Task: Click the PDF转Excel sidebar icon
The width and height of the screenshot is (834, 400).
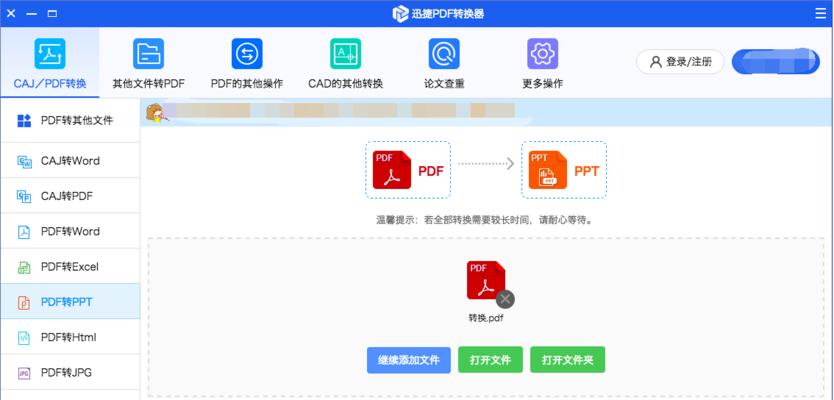Action: tap(24, 267)
